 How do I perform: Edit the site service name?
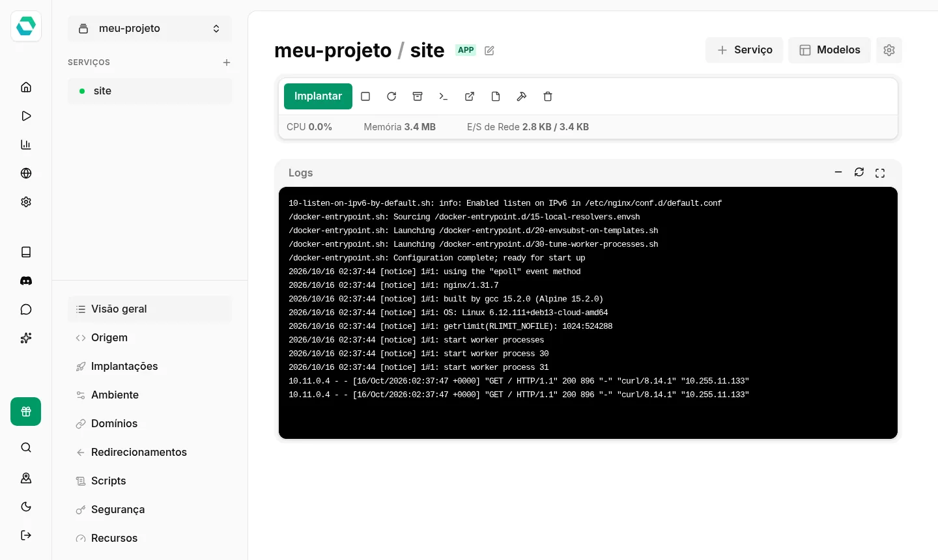(x=489, y=50)
